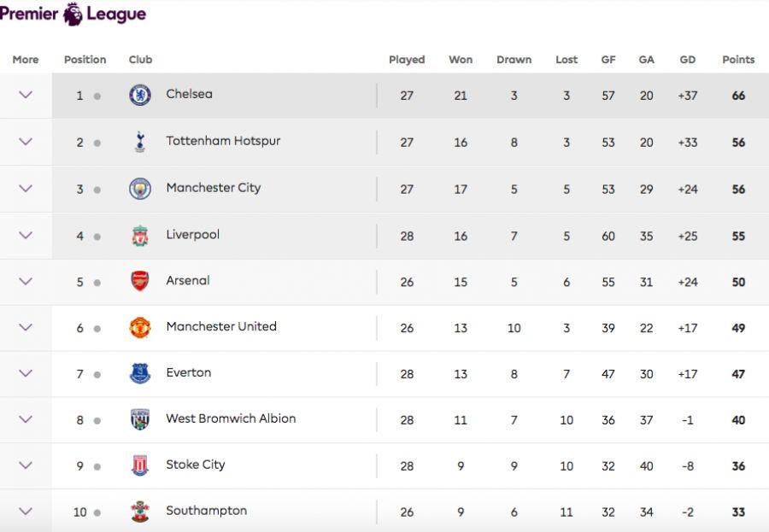Click the Liverpool club crest
The height and width of the screenshot is (532, 769).
click(140, 235)
